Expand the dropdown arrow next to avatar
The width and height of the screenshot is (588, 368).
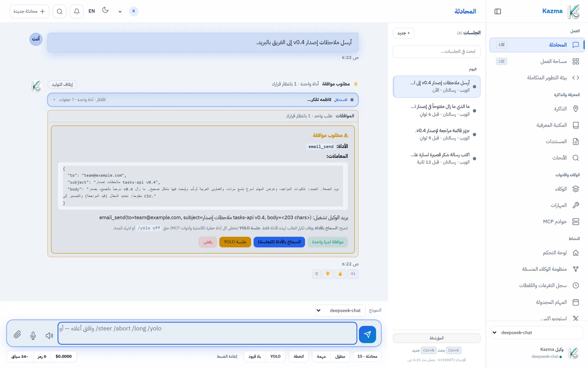tap(120, 11)
